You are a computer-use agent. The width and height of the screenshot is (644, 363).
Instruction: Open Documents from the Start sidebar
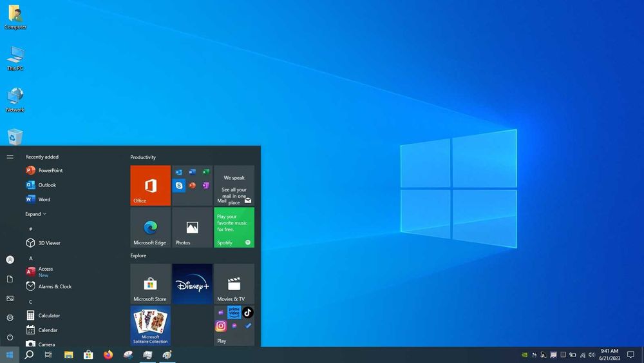coord(10,279)
